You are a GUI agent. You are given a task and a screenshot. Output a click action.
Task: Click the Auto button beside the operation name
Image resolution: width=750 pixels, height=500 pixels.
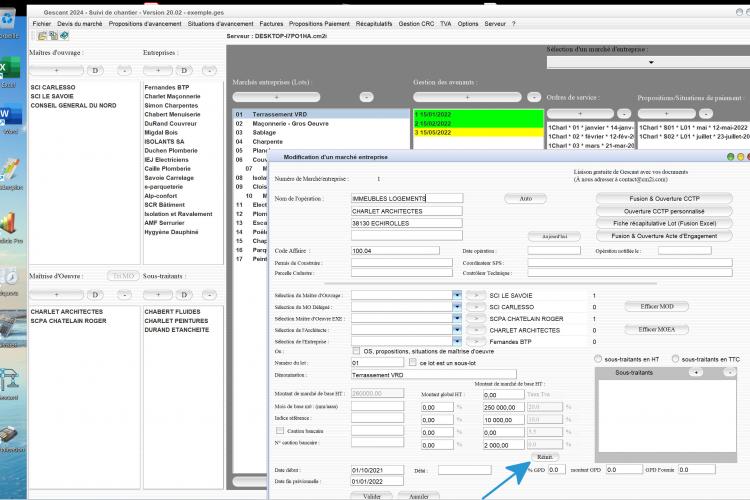526,199
